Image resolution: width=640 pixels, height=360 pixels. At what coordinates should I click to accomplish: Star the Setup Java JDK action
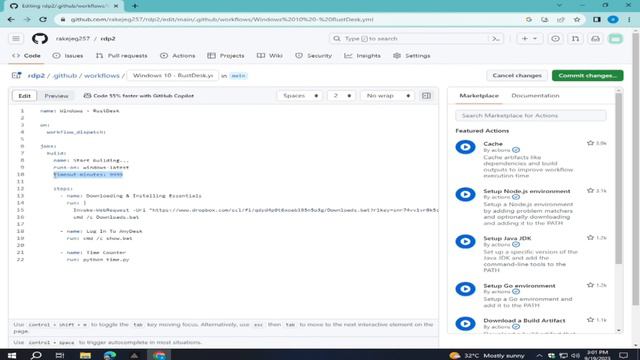pyautogui.click(x=590, y=238)
